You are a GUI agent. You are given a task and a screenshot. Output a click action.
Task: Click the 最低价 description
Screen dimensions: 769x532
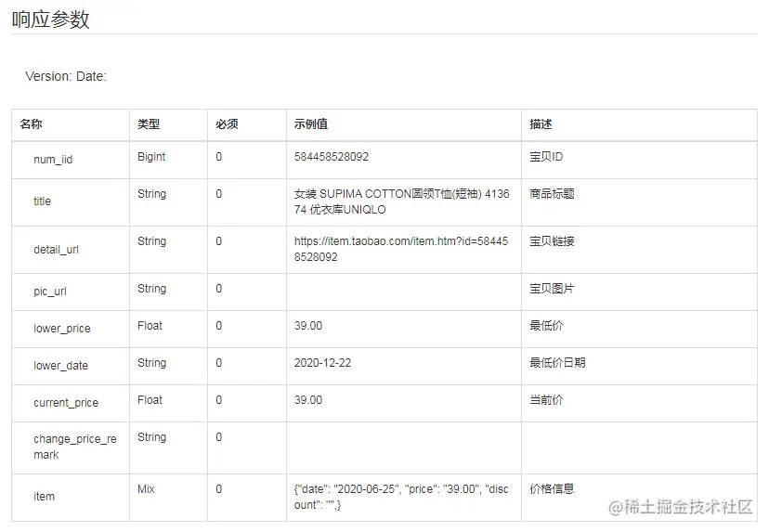(546, 326)
